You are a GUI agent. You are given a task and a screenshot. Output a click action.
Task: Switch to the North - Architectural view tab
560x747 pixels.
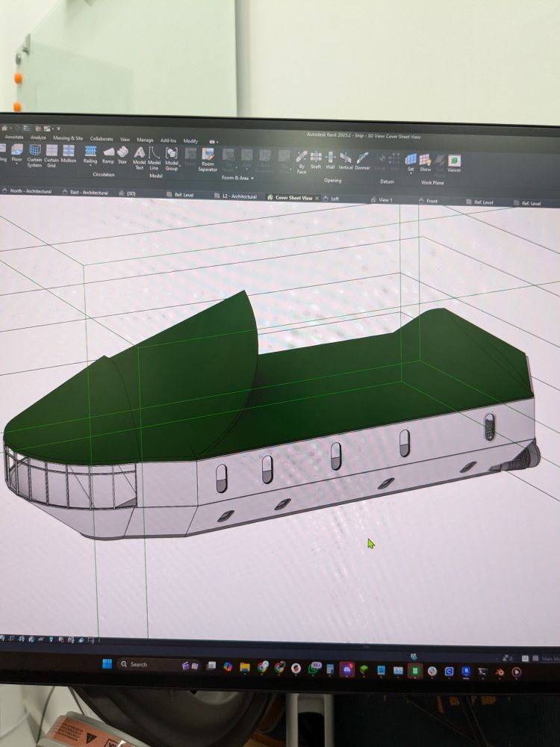27,191
